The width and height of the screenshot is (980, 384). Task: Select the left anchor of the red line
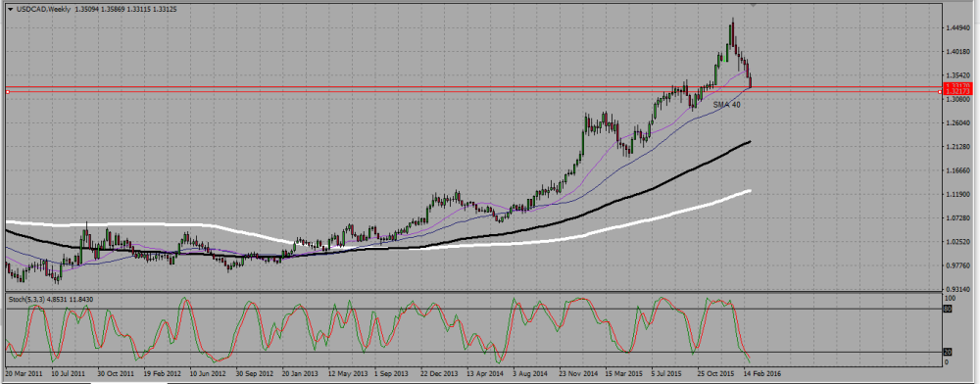tap(8, 92)
